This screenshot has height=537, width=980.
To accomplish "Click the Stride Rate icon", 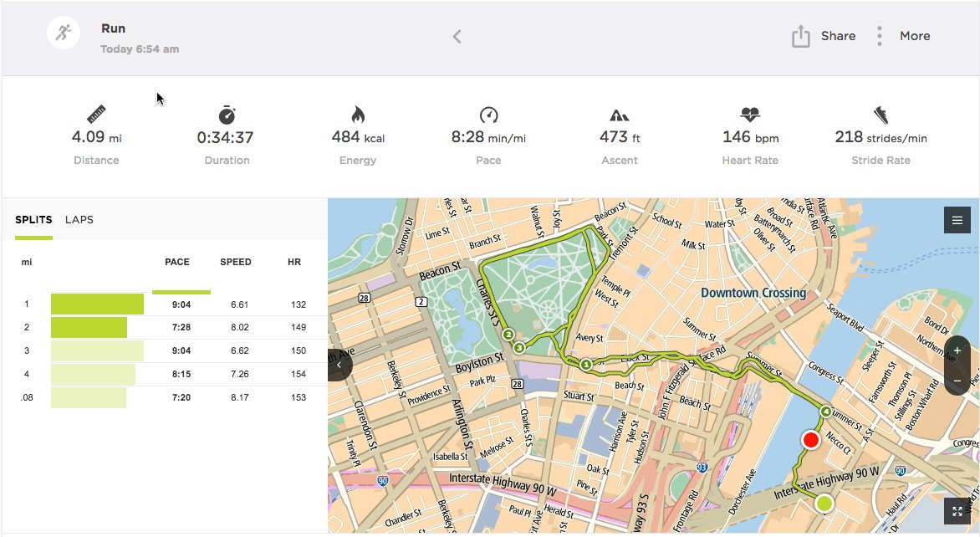I will pyautogui.click(x=880, y=114).
